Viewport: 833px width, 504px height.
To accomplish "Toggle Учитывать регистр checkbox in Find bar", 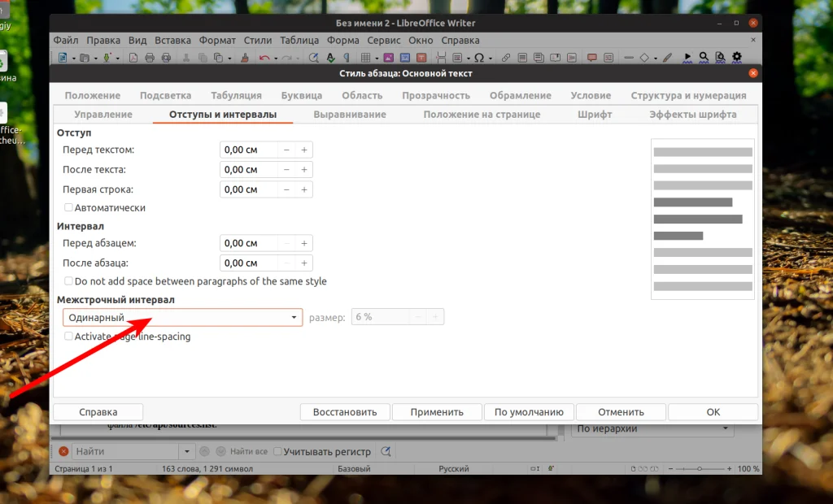I will pos(277,451).
